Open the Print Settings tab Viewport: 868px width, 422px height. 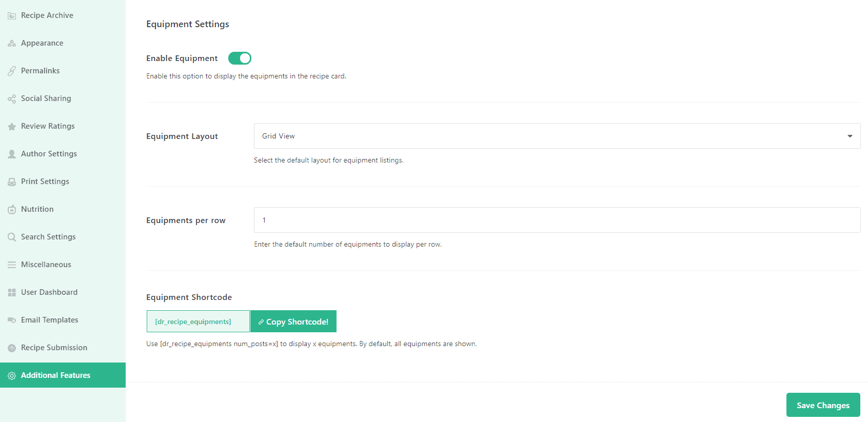(x=63, y=182)
